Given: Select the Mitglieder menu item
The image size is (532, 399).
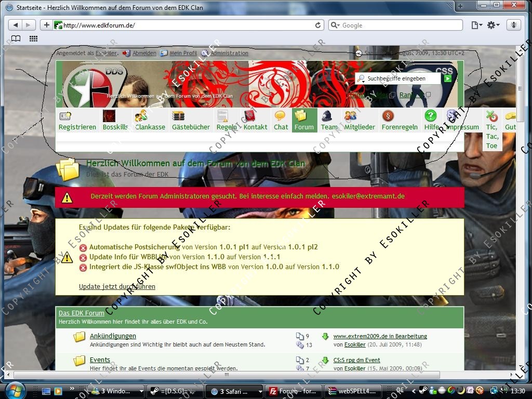Looking at the screenshot, I should pos(359,121).
